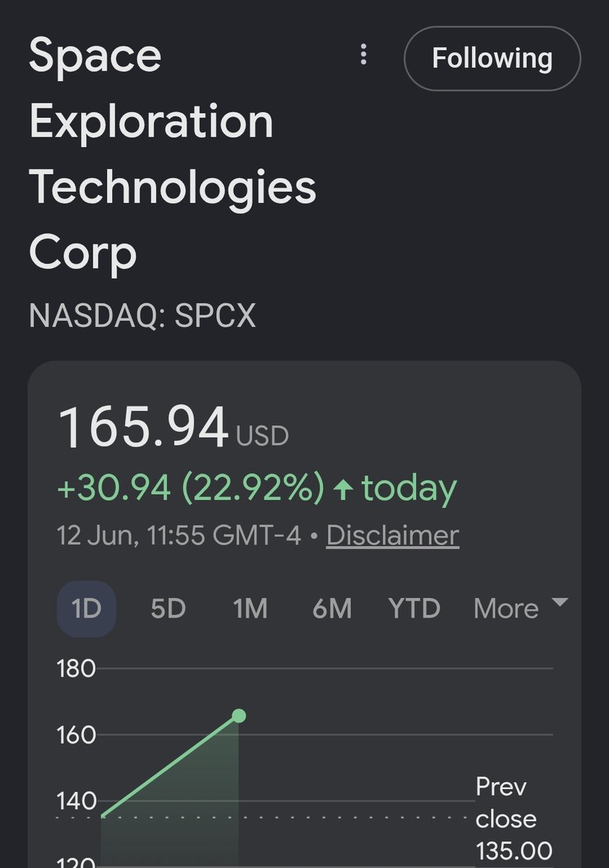Click the green up arrow beside today
The image size is (609, 868).
pyautogui.click(x=343, y=491)
